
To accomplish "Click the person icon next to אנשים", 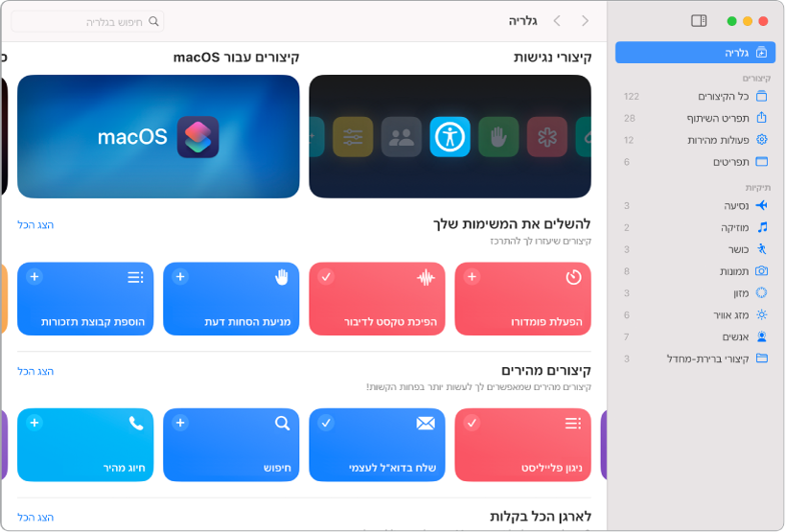I will pyautogui.click(x=761, y=336).
